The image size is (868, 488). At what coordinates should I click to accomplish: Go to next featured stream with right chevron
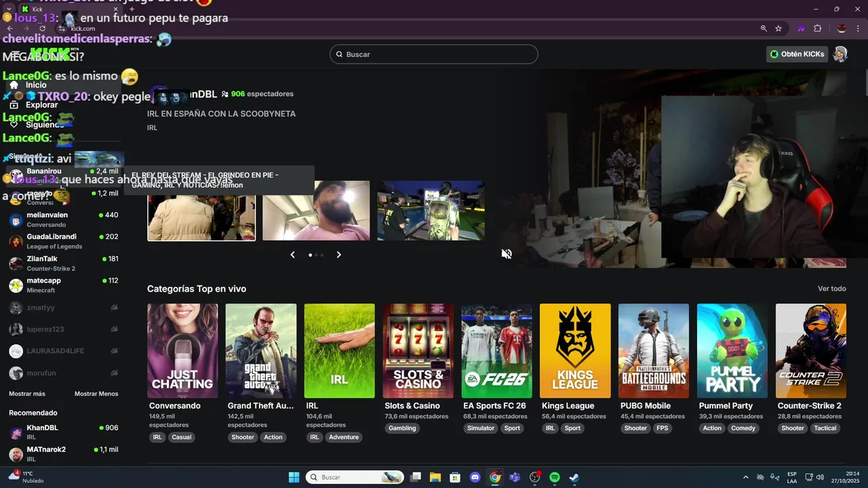coord(339,255)
